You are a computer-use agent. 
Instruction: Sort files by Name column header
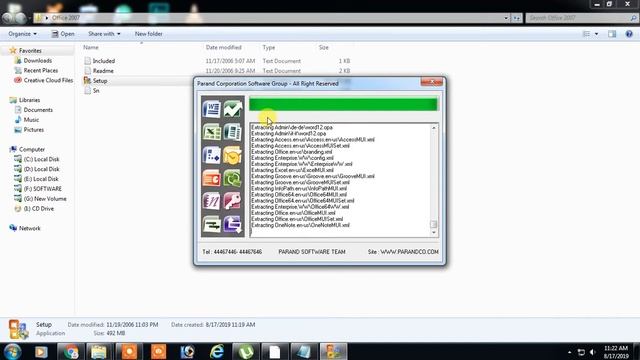pyautogui.click(x=91, y=47)
